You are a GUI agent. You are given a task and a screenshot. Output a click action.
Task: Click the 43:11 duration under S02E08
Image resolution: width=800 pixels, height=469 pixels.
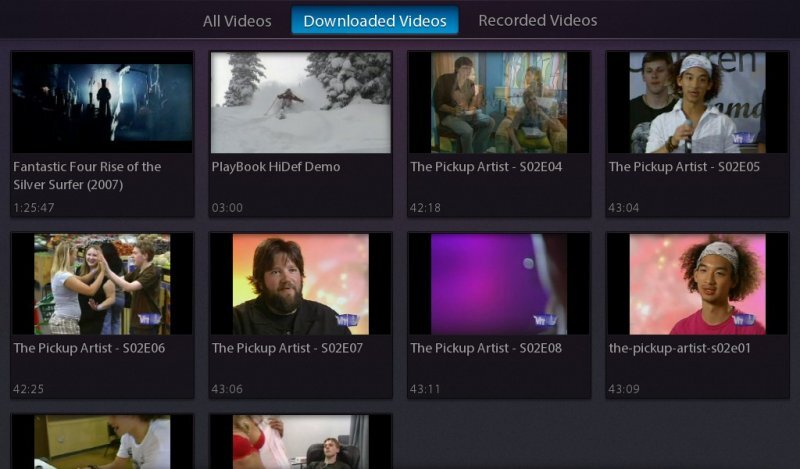[427, 389]
